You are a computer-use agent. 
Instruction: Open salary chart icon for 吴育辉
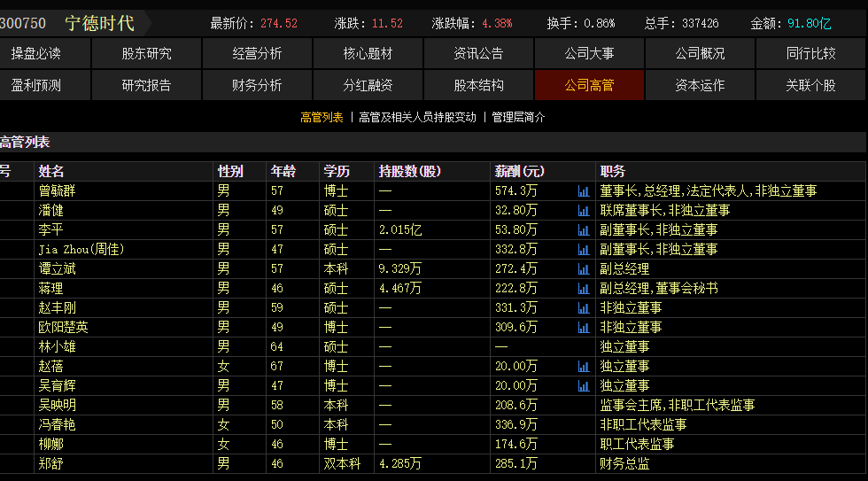point(584,386)
